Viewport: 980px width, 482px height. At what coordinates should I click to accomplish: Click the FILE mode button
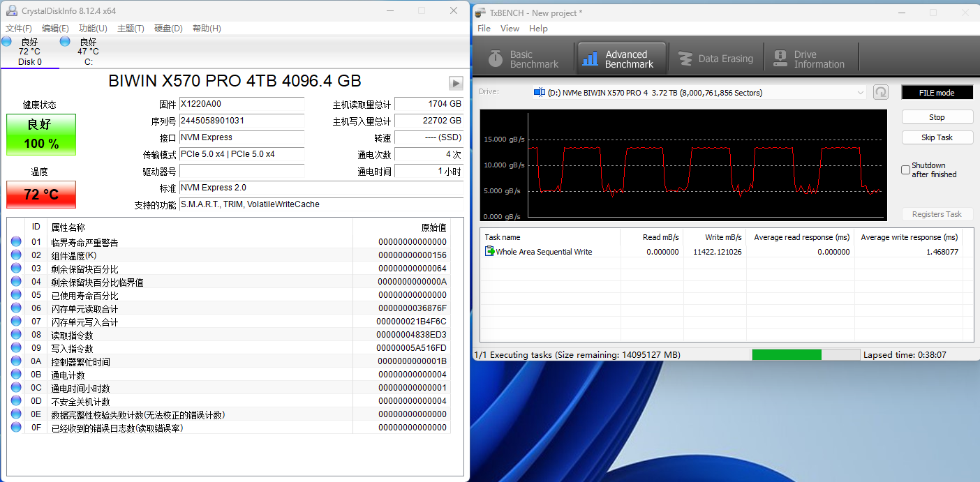[x=937, y=93]
